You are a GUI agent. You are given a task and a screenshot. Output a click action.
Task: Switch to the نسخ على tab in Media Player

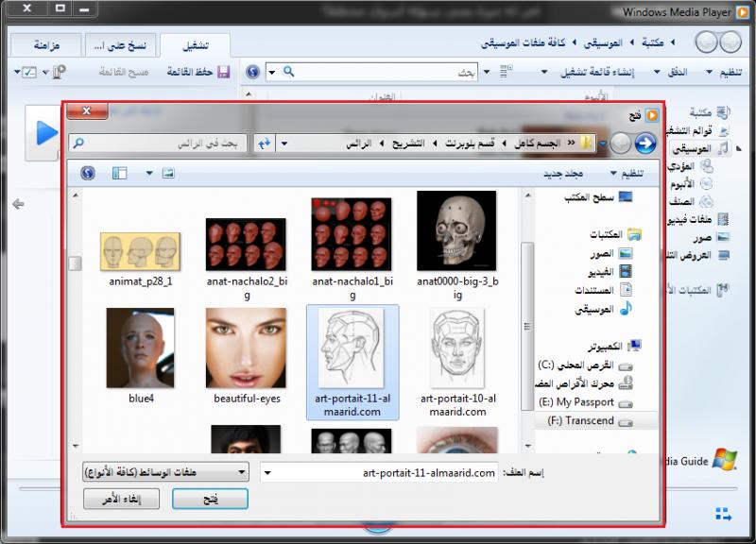point(120,45)
